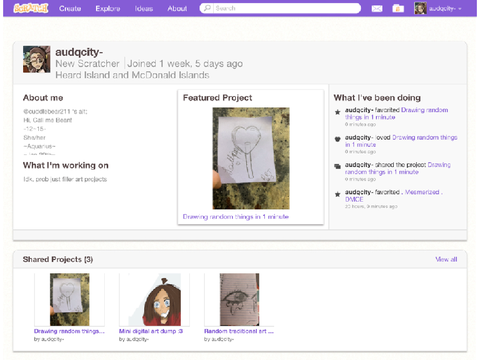Viewport: 480px width, 360px height.
Task: Open the Ideas menu item
Action: point(144,8)
